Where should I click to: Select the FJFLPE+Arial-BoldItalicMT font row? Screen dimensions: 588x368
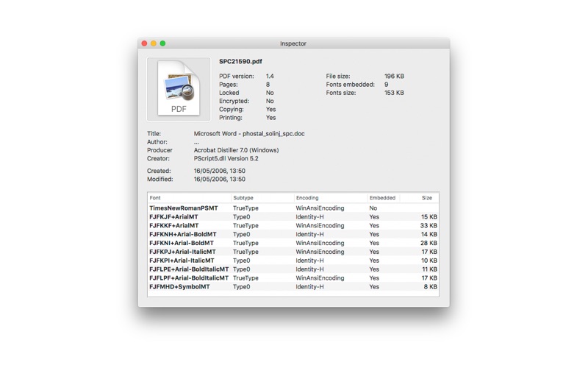(293, 269)
